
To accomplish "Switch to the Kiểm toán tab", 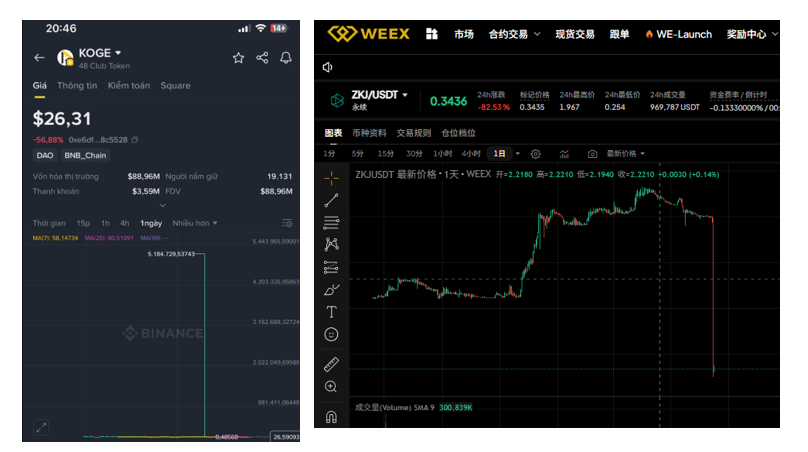I will 129,86.
